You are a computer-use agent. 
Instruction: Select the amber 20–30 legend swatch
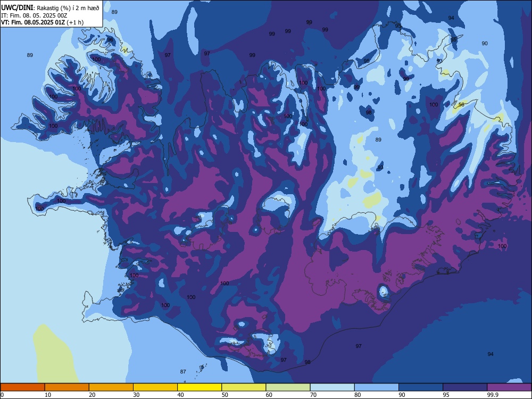111,387
